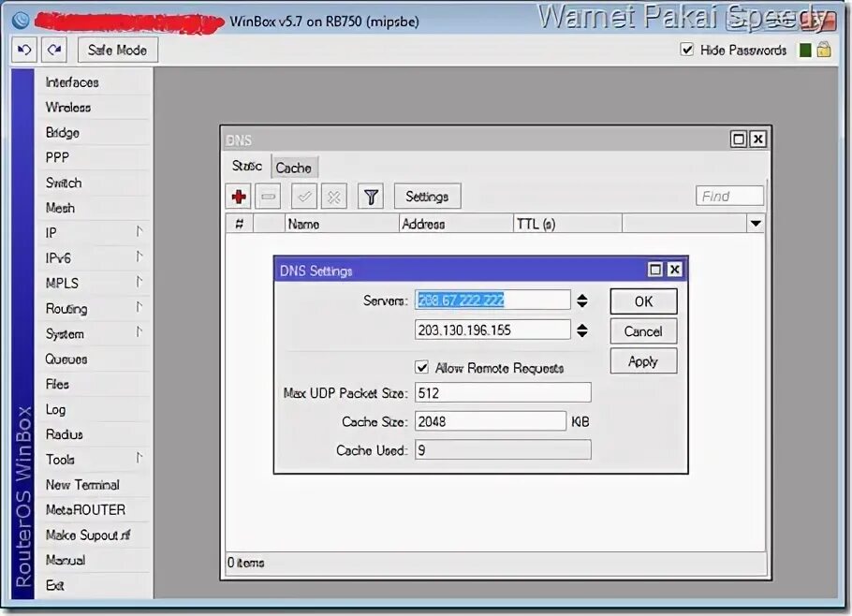Viewport: 852px width, 616px height.
Task: Click Exit in the sidebar
Action: (x=93, y=585)
